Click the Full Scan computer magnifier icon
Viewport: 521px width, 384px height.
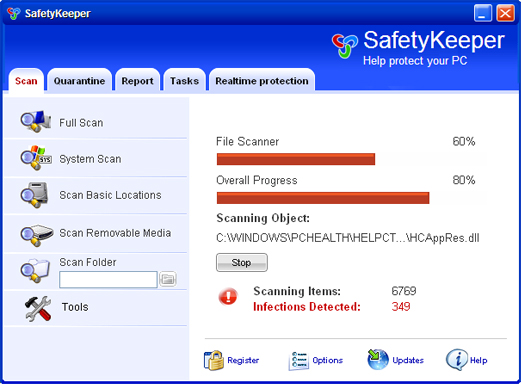pos(36,122)
